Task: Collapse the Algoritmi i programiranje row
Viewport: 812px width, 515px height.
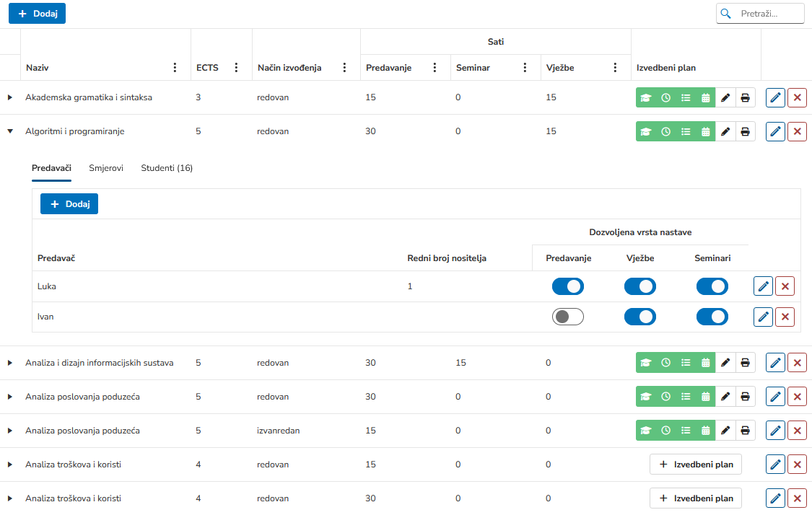Action: point(10,131)
